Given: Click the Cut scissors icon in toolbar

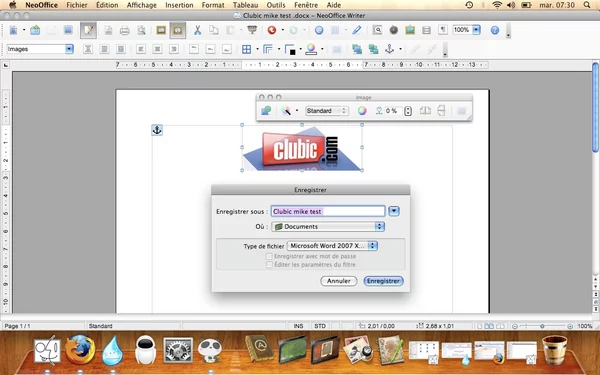Looking at the screenshot, I should tap(197, 30).
